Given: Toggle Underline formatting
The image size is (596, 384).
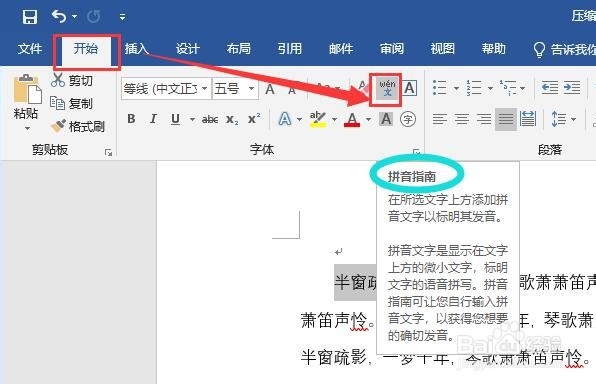Looking at the screenshot, I should point(175,119).
